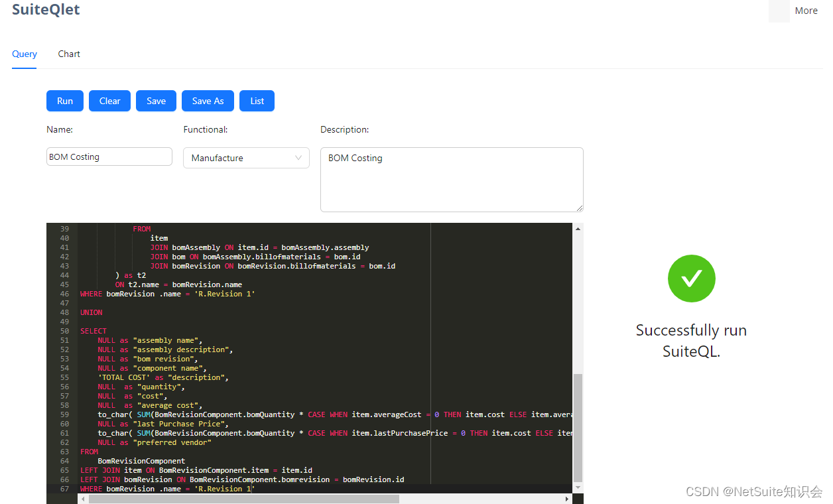Open the Functional dropdown showing Manufacture

[246, 158]
